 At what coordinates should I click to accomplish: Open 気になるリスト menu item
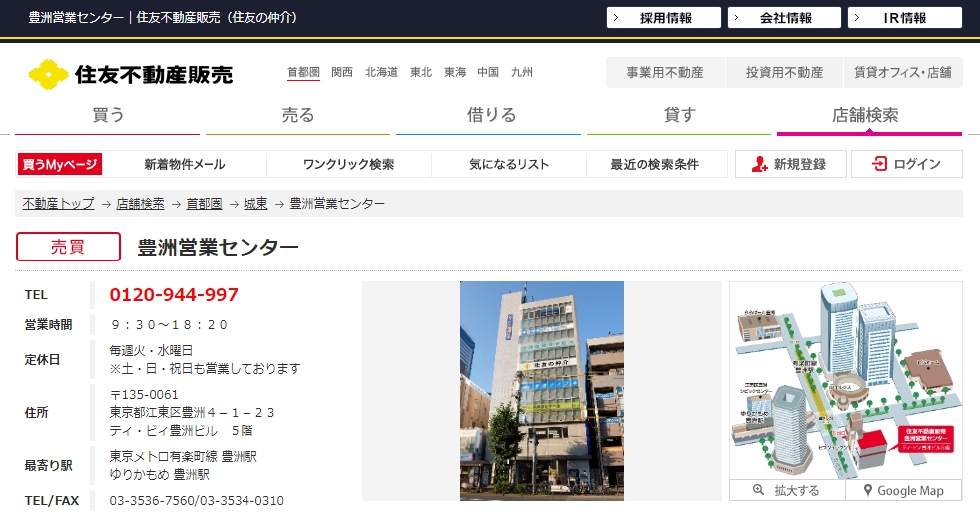[509, 164]
